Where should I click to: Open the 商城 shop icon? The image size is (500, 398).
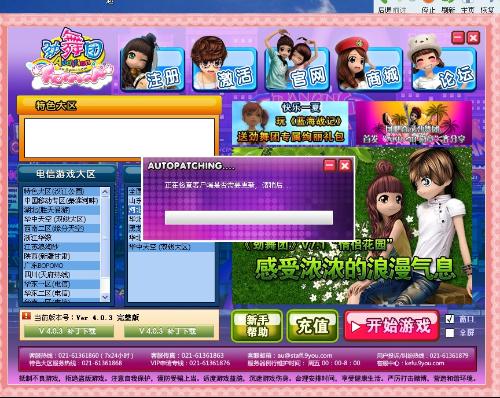370,64
